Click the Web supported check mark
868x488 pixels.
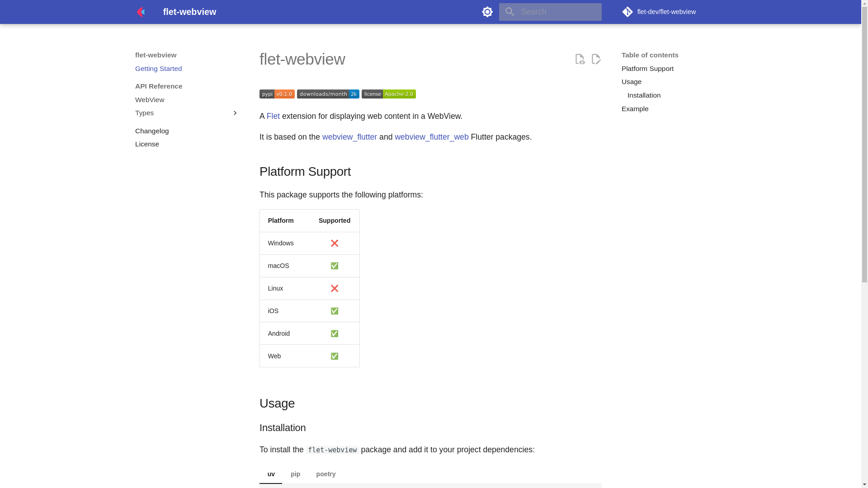coord(335,356)
